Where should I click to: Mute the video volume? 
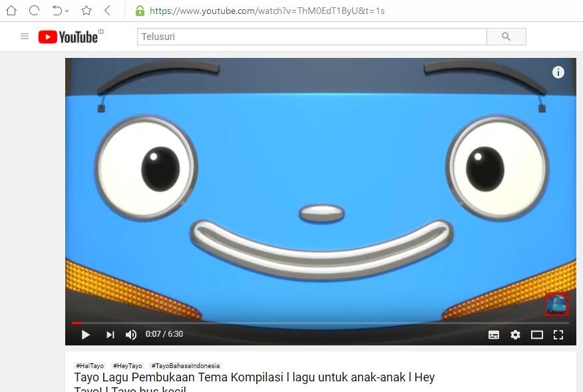(131, 335)
